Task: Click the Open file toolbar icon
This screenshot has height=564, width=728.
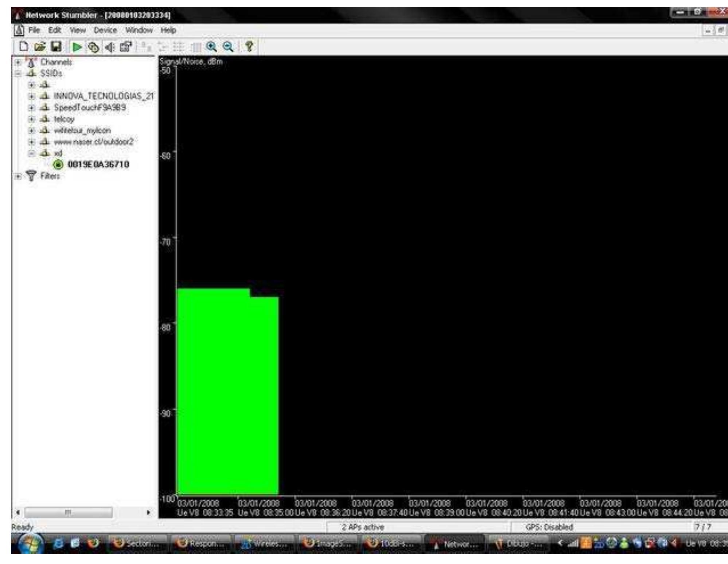Action: [x=40, y=47]
